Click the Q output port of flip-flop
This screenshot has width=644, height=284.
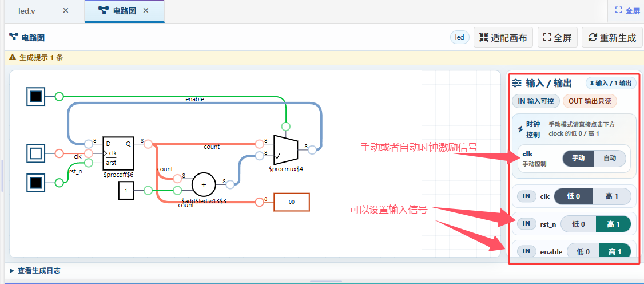(148, 144)
